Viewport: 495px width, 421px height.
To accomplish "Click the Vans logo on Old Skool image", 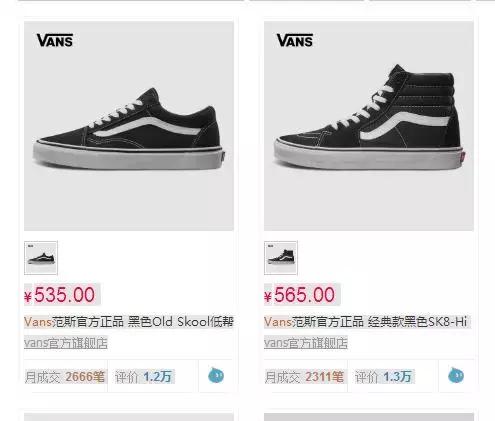I will [x=55, y=40].
